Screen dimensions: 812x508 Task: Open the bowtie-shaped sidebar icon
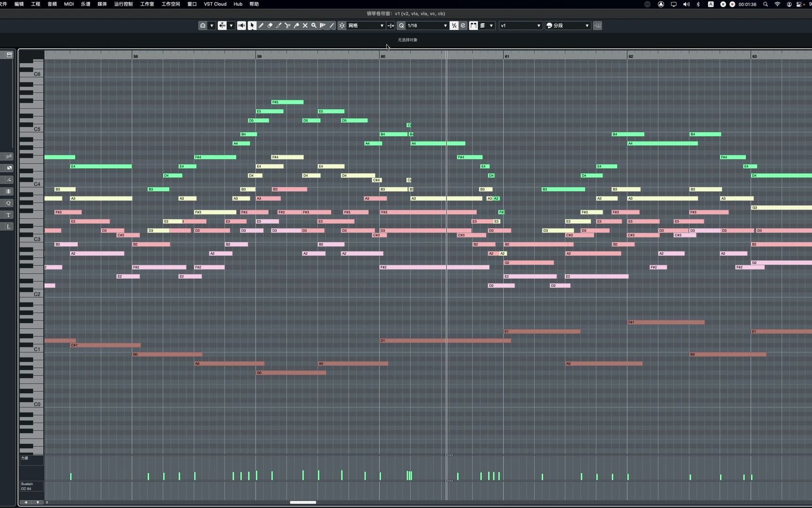click(8, 156)
